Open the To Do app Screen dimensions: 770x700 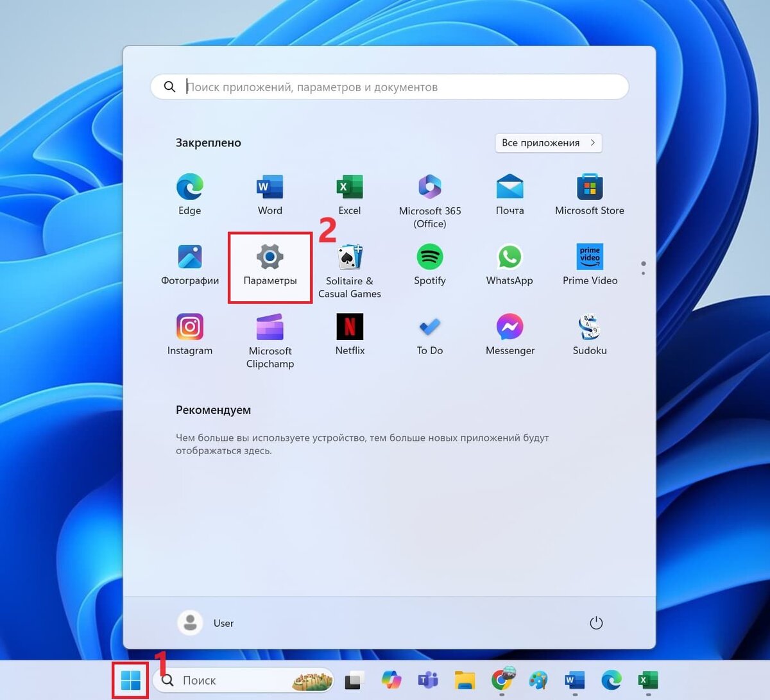click(x=430, y=335)
